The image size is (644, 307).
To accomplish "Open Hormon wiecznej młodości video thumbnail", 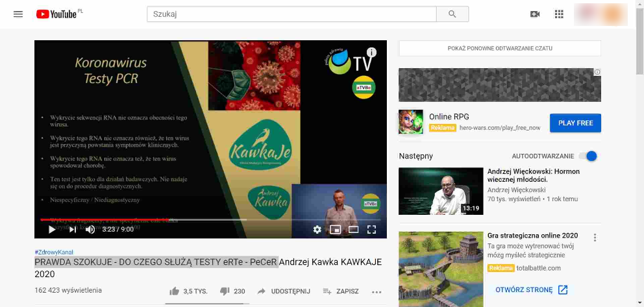I will tap(441, 191).
